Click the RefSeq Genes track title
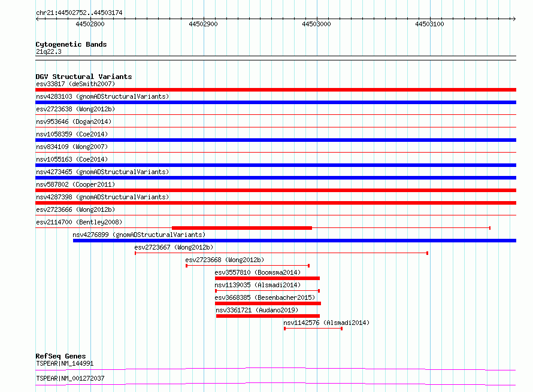The image size is (533, 392). point(60,356)
